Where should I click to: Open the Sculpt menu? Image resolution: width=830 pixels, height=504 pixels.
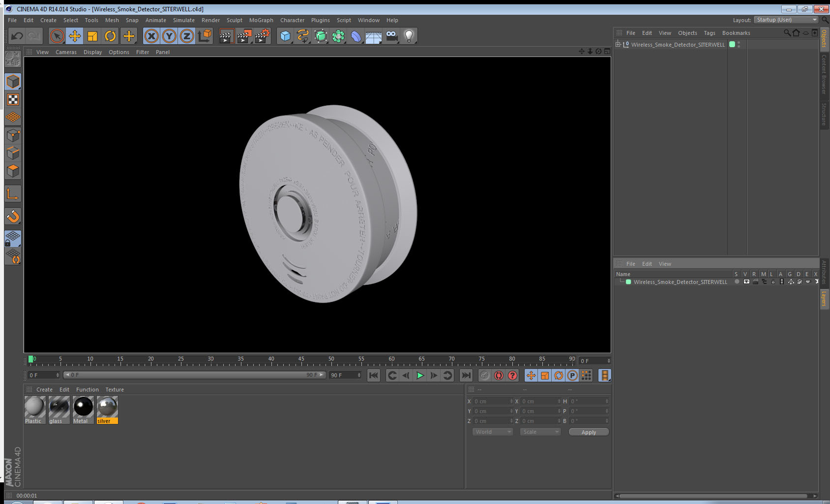click(x=235, y=20)
